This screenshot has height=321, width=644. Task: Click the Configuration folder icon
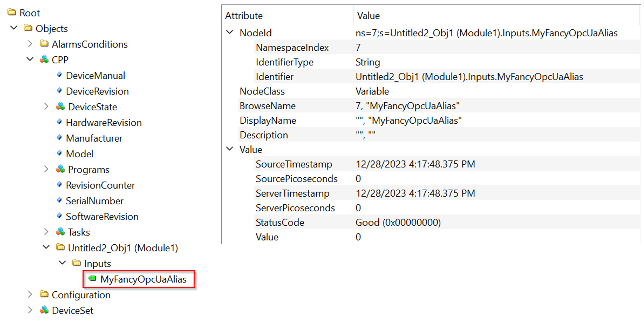[44, 294]
